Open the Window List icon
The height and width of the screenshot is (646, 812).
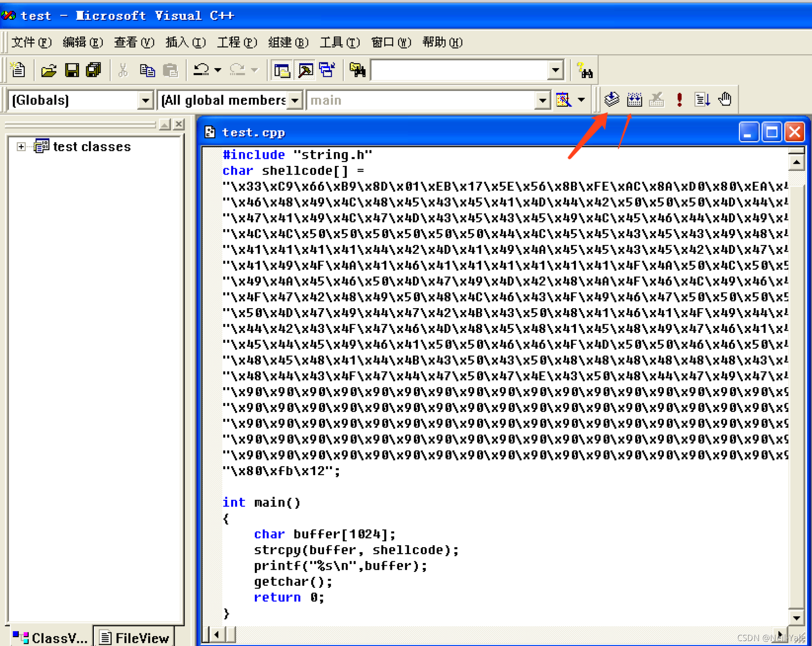click(x=328, y=70)
